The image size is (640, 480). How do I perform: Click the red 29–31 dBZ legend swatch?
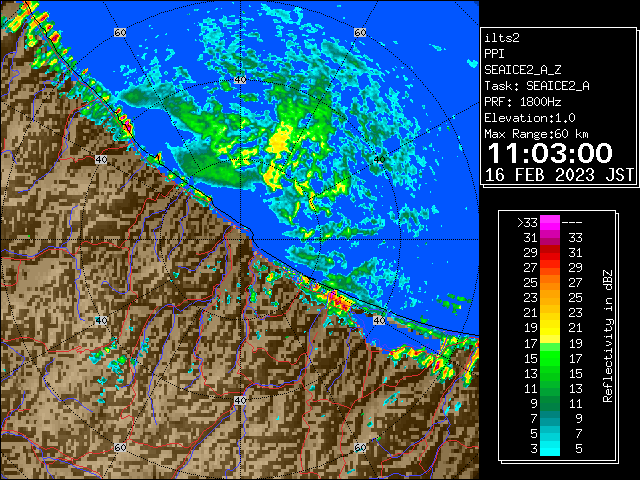(550, 253)
